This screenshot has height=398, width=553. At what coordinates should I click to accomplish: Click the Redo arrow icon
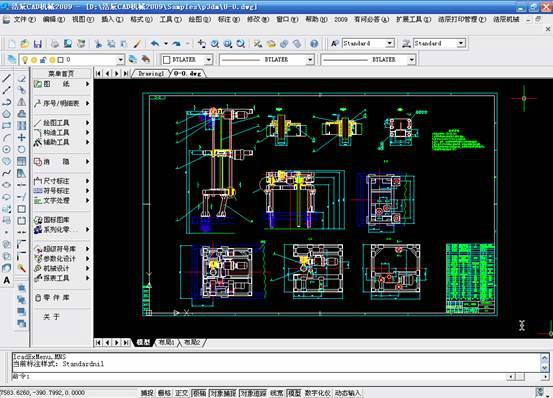pyautogui.click(x=176, y=44)
